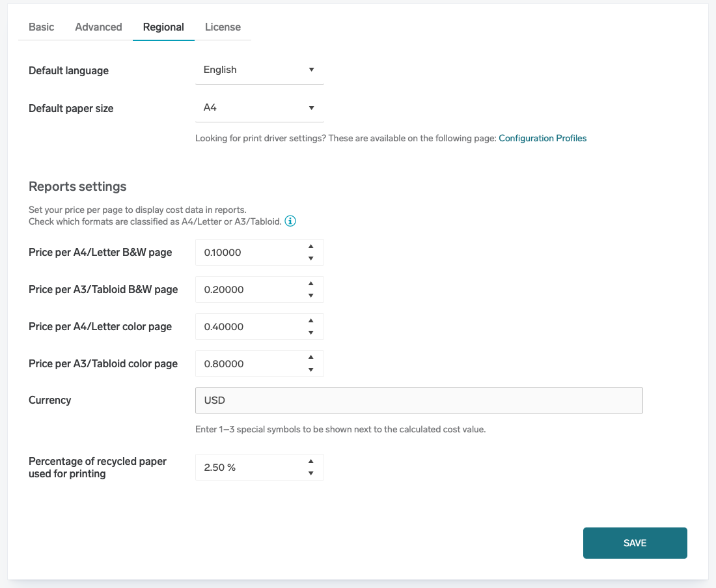Image resolution: width=716 pixels, height=588 pixels.
Task: Increase Price per A4/Letter B&W page
Action: tap(310, 247)
